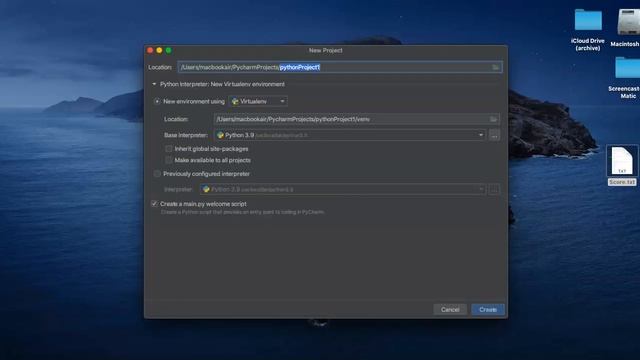The height and width of the screenshot is (360, 640).
Task: Select the New environment using radio button
Action: pyautogui.click(x=157, y=101)
